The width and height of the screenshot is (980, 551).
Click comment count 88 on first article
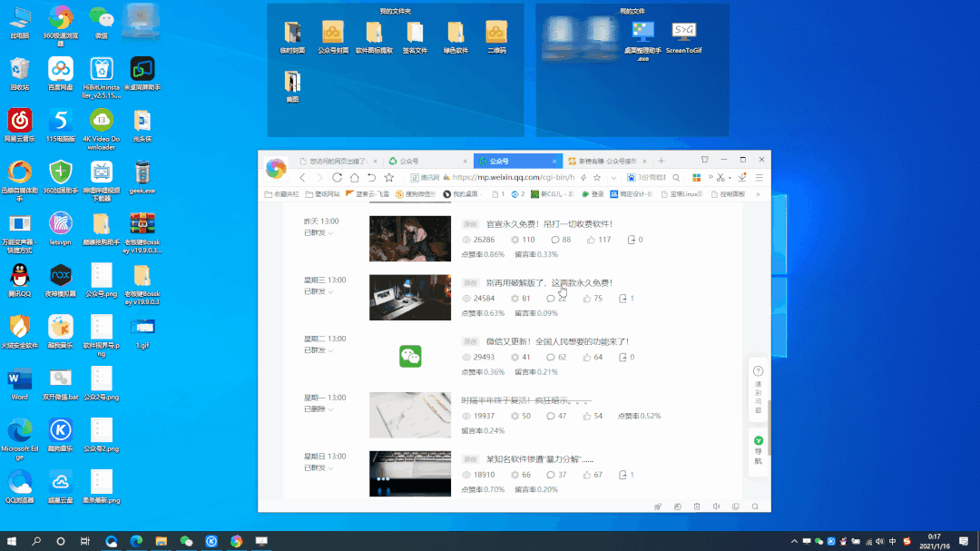tap(561, 240)
